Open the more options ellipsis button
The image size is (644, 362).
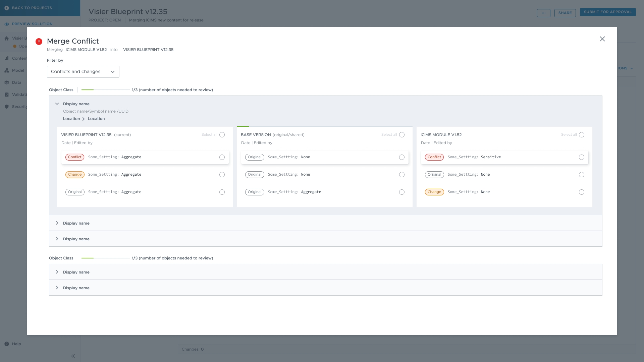pos(543,13)
